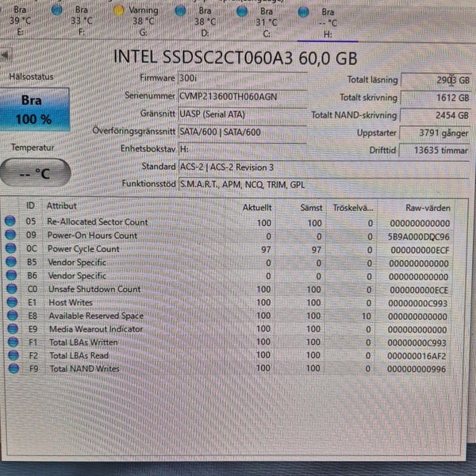This screenshot has width=476, height=476.
Task: Click the INTEL SSDSC2CT060A3 60,0 GB title
Action: 236,58
